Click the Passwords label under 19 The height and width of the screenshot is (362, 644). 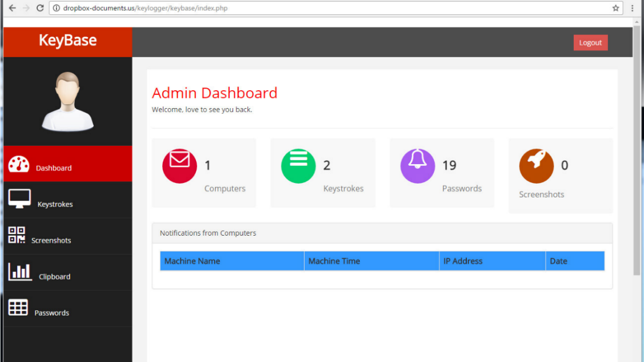point(462,188)
